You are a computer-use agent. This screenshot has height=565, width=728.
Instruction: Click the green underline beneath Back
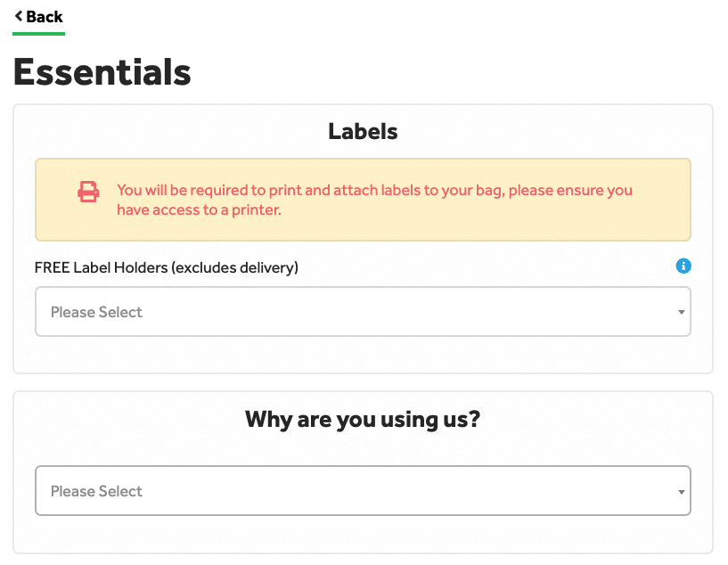pos(38,34)
